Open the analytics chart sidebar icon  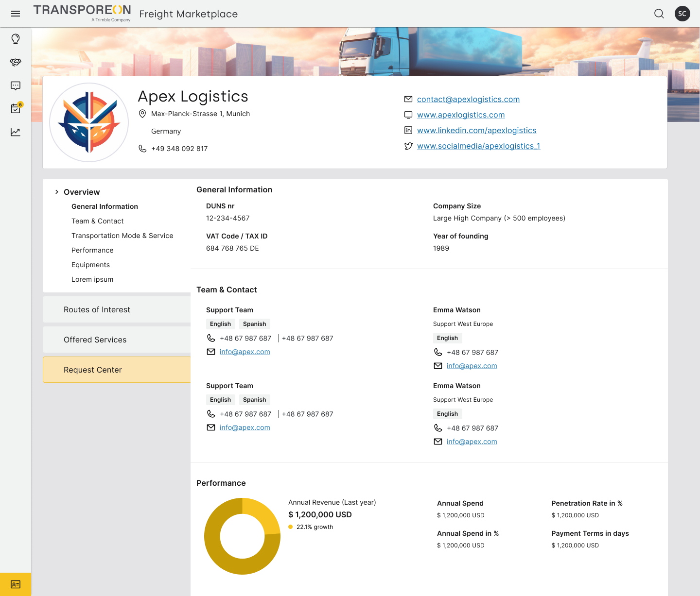coord(16,132)
